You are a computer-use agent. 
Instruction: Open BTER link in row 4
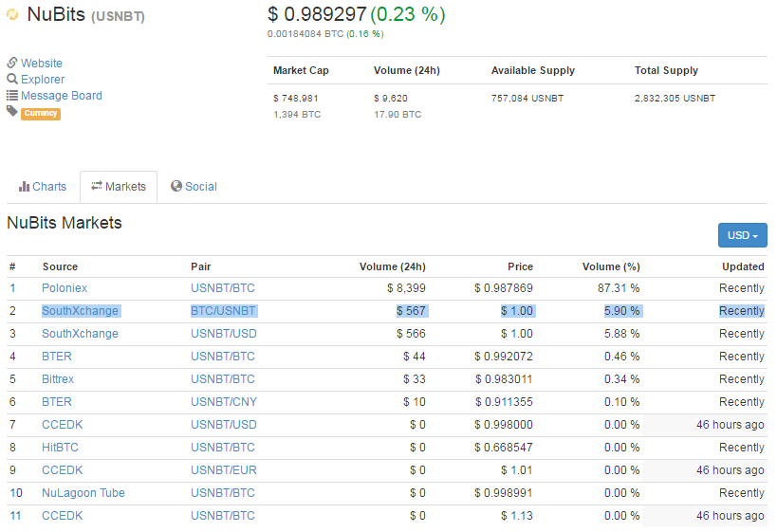(57, 357)
